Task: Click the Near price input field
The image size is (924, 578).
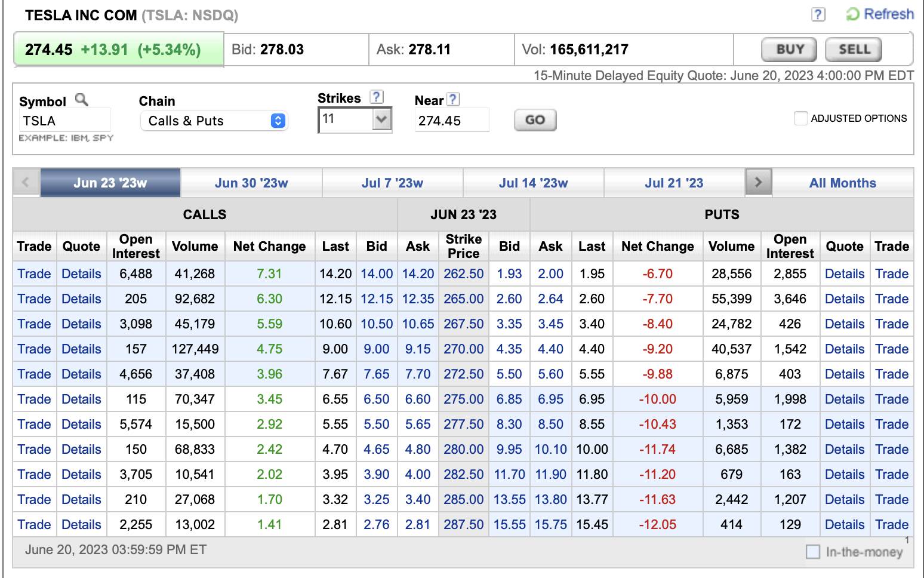Action: (x=451, y=121)
